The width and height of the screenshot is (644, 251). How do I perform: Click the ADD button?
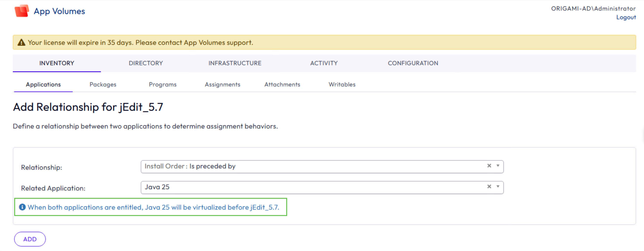[30, 239]
